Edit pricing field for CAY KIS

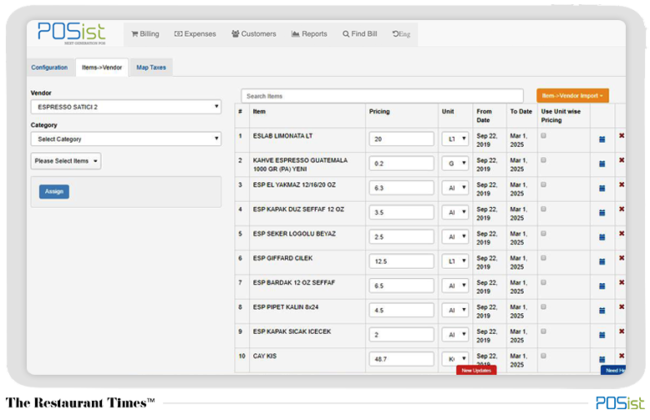tap(401, 359)
